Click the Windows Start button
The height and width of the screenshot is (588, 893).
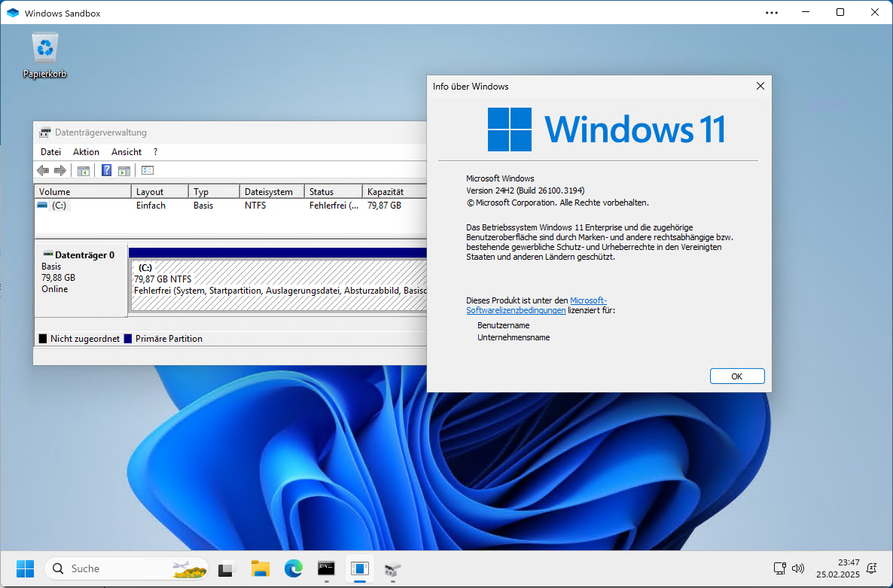click(x=25, y=568)
